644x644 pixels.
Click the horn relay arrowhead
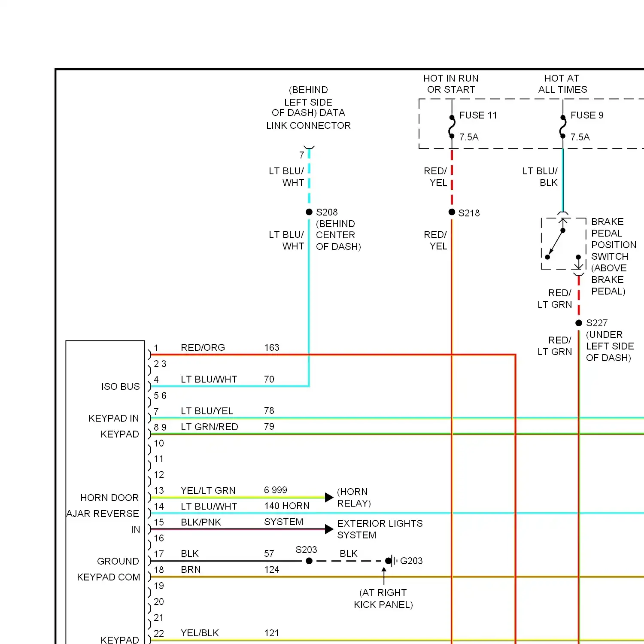point(329,497)
